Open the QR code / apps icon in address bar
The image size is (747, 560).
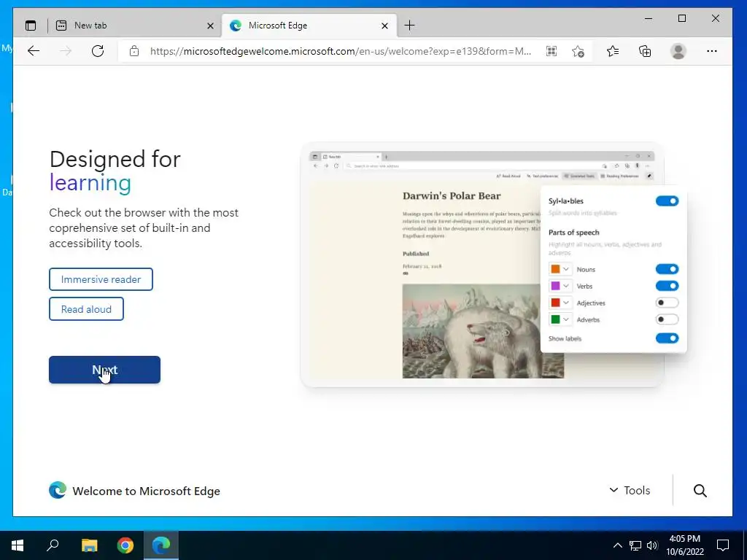tap(551, 51)
